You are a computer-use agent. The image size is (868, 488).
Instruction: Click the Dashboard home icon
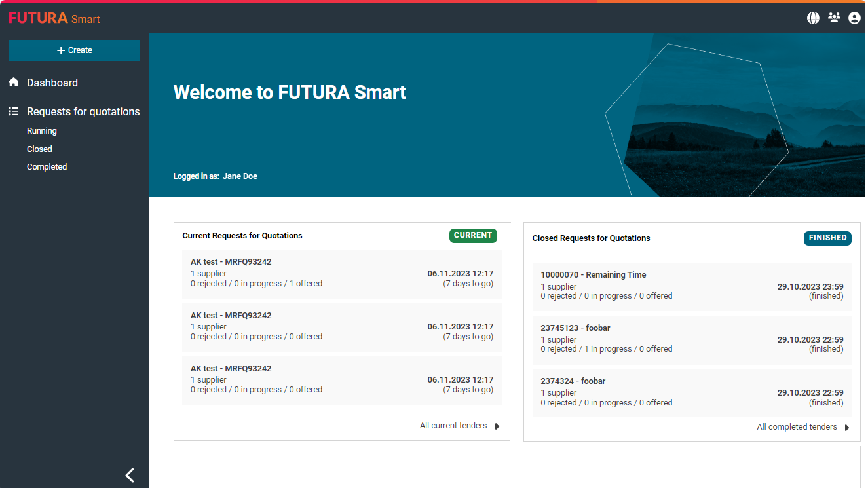(13, 83)
